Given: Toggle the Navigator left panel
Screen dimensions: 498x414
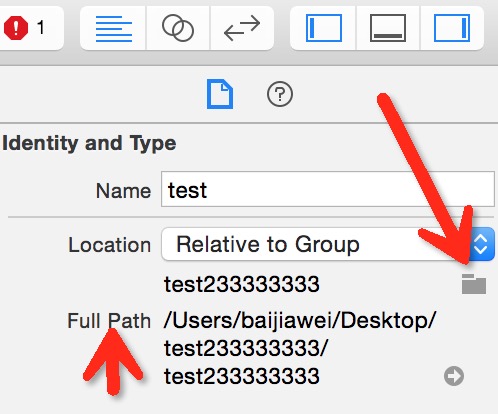Looking at the screenshot, I should (324, 28).
